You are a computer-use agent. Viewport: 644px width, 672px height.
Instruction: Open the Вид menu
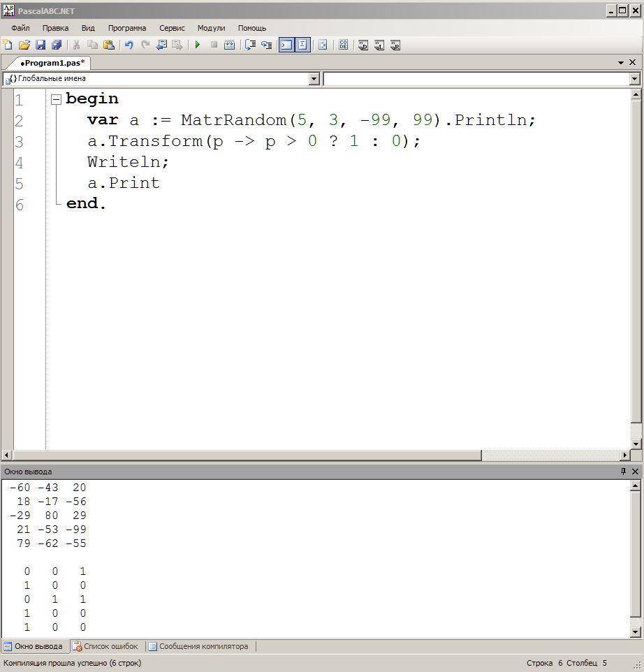(88, 28)
